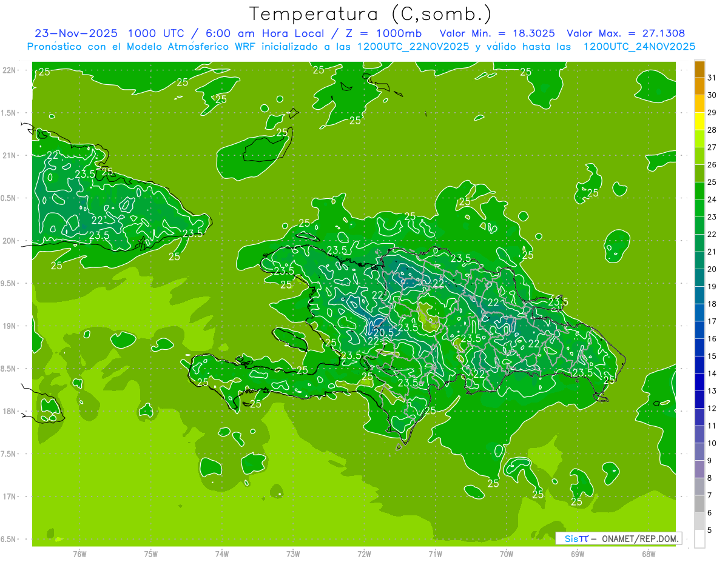Screen dimensions: 728x562
Task: Click the "71W" longitude axis label
Action: [x=435, y=554]
